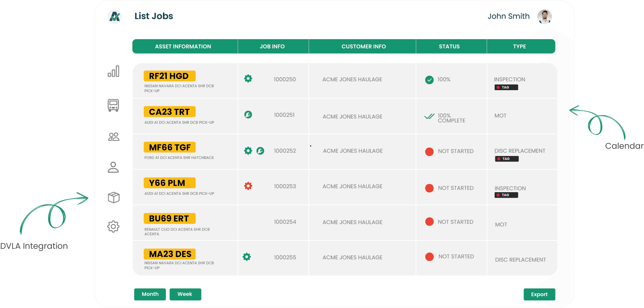Viewport: 644px width, 308px height.
Task: Select the Y66 PLM registration plate
Action: (x=169, y=183)
